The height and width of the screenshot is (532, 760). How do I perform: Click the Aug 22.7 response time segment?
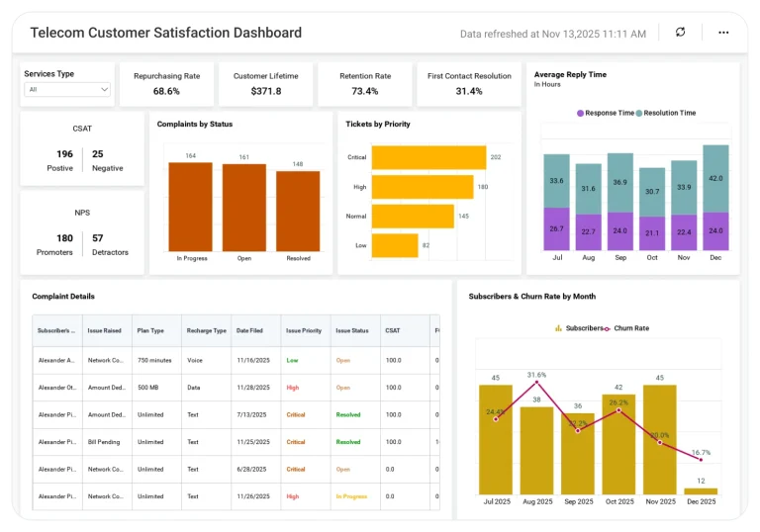[589, 232]
